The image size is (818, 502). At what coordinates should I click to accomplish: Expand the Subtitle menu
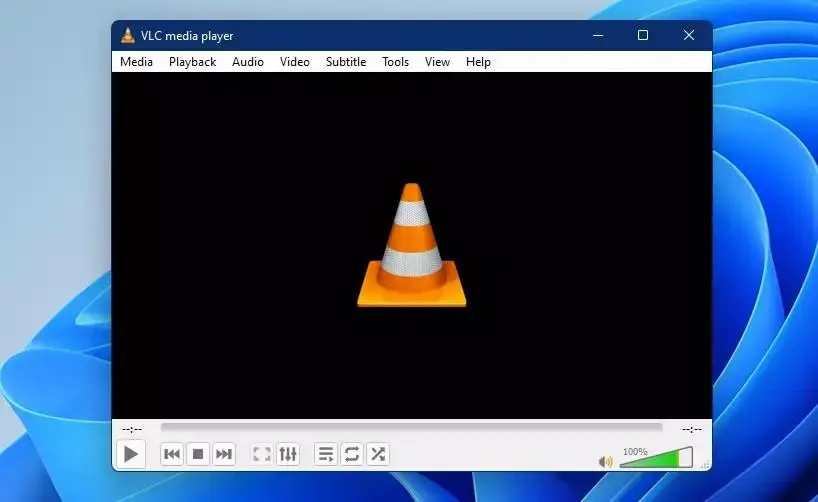coord(346,62)
